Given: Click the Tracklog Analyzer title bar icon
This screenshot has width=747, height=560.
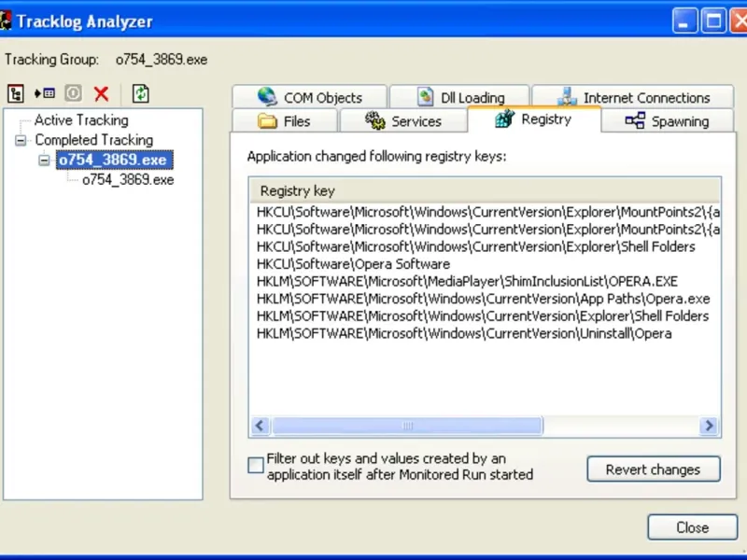Looking at the screenshot, I should pos(6,21).
